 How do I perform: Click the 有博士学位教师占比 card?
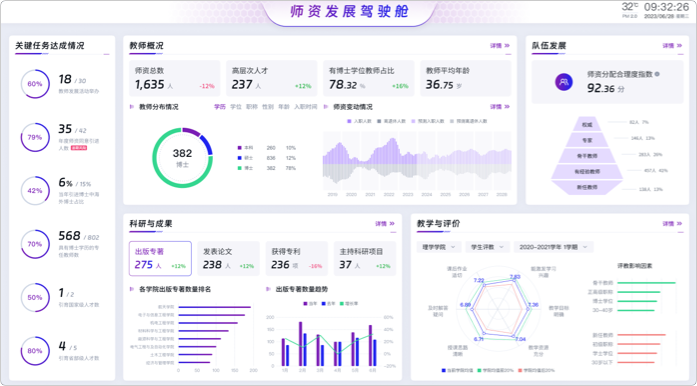click(369, 78)
